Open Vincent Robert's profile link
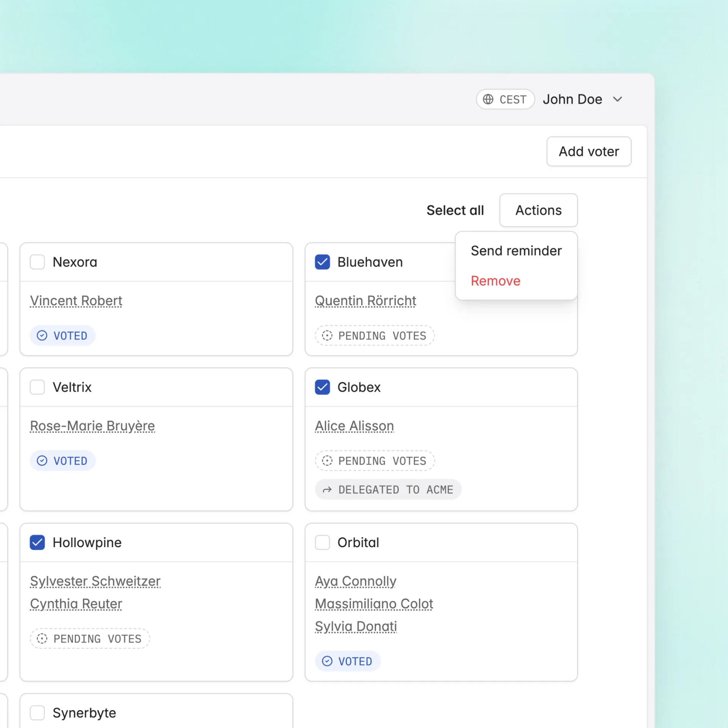 click(76, 301)
